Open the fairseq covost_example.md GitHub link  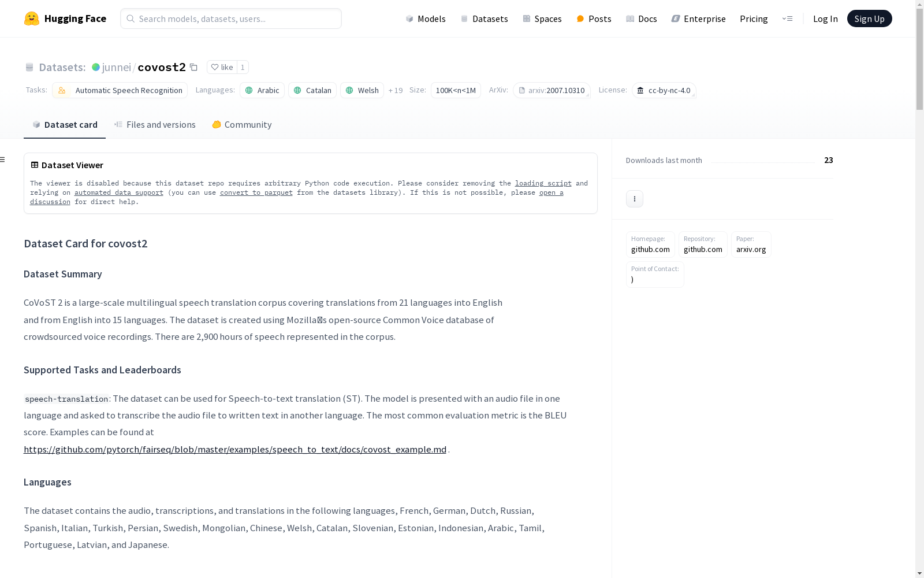235,449
